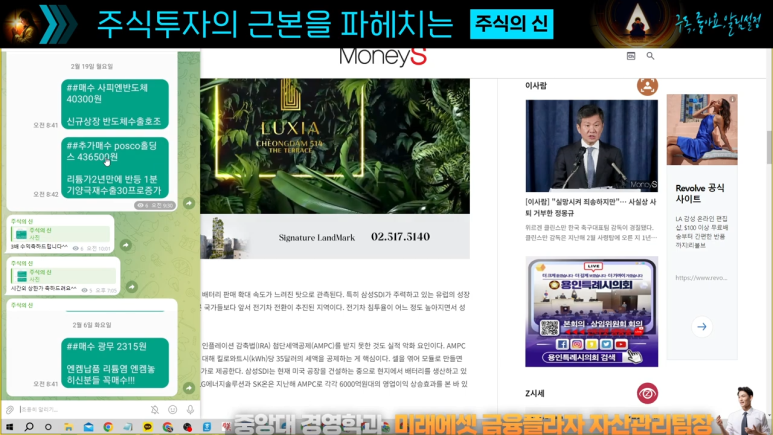This screenshot has width=773, height=435.
Task: Click the 2월 19일 월요일 date label
Action: click(x=92, y=66)
